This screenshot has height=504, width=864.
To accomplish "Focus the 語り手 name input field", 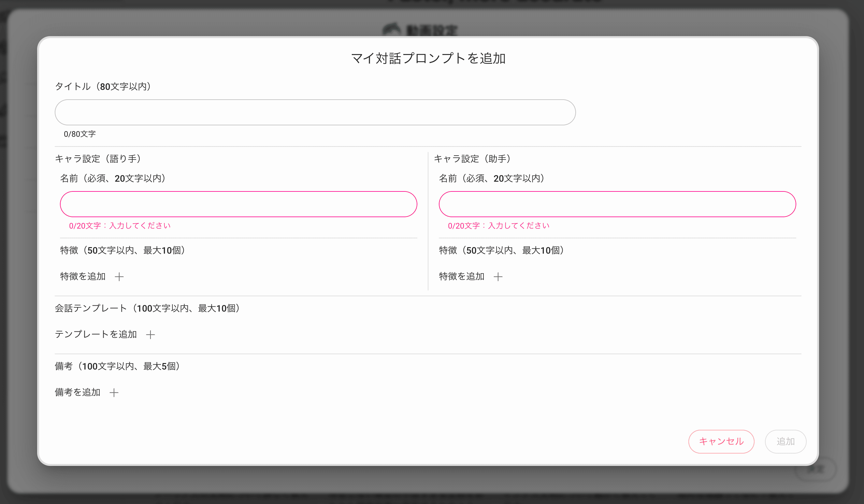I will click(x=238, y=204).
